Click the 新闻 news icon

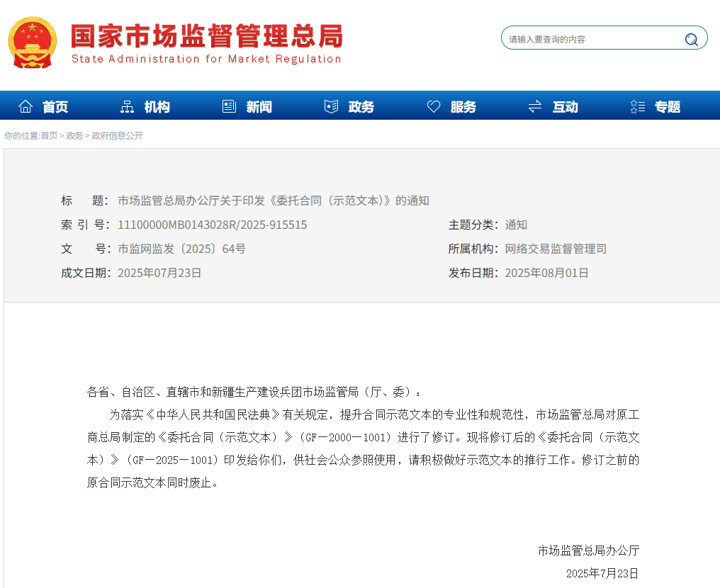pos(228,106)
